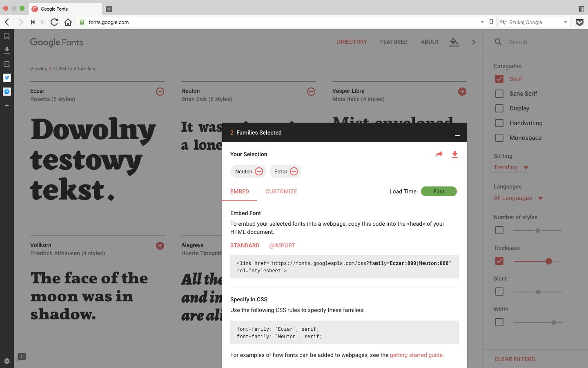Select the STANDARD embed option
The image size is (588, 368).
pos(245,245)
